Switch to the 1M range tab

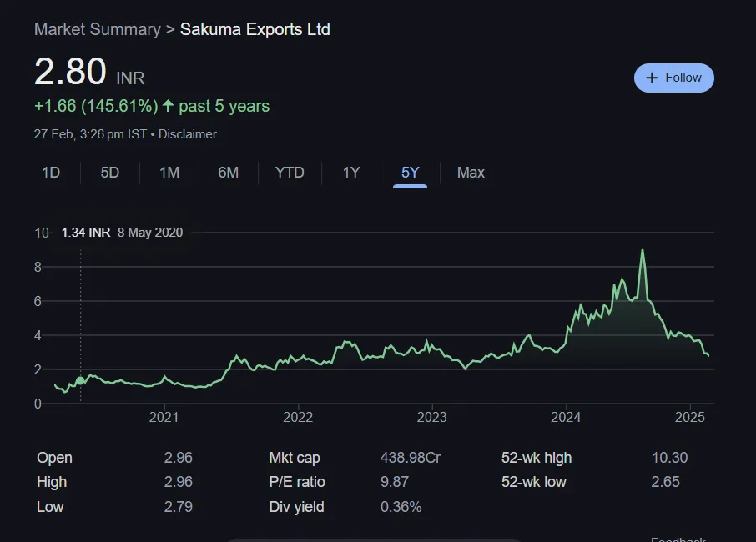point(169,173)
